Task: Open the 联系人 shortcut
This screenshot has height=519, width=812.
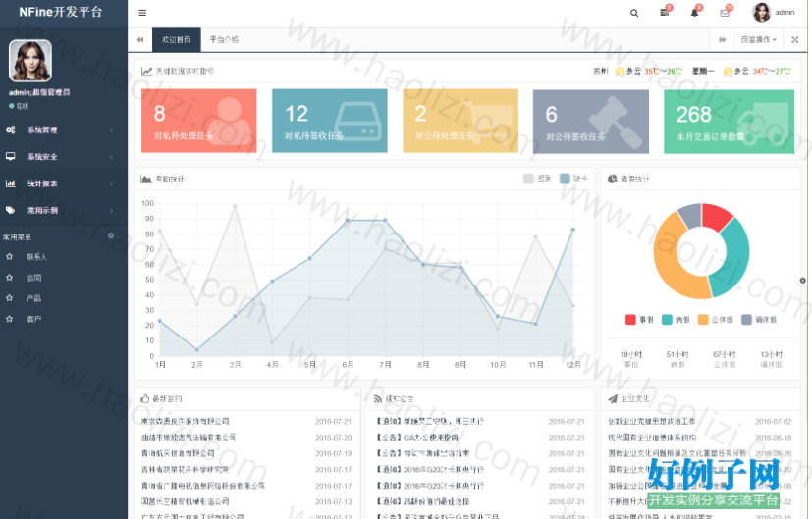Action: tap(36, 257)
